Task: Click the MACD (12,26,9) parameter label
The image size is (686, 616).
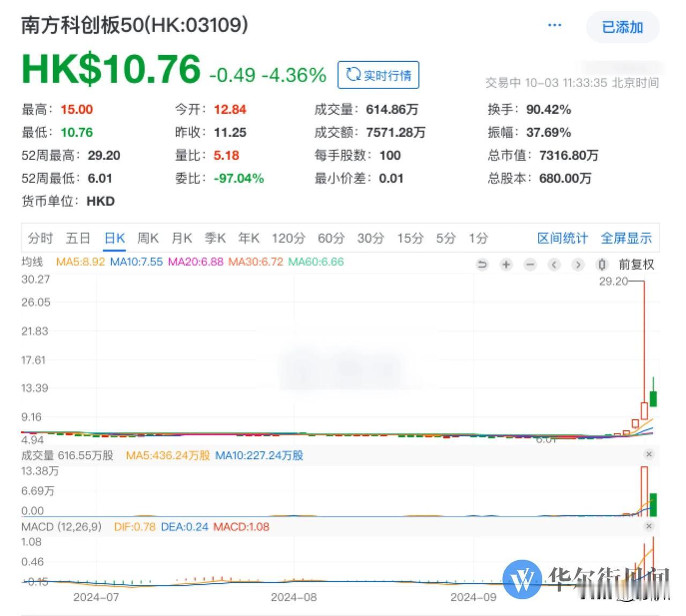Action: 61,526
